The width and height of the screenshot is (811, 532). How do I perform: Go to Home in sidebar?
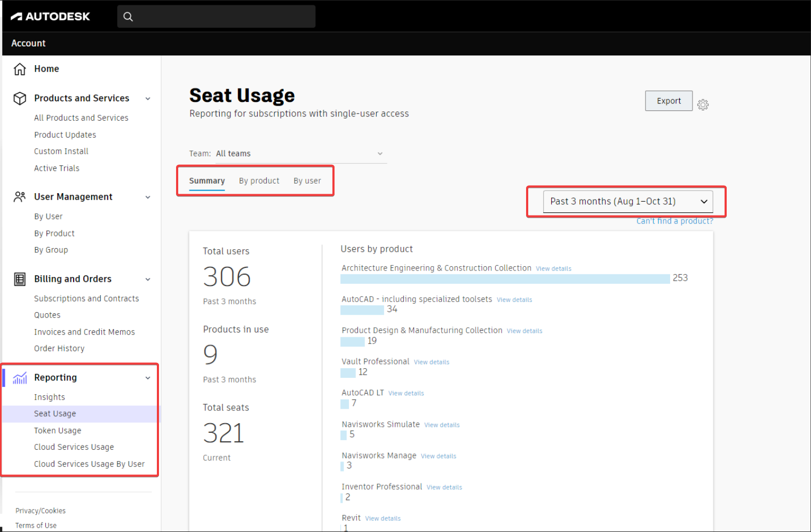pyautogui.click(x=46, y=69)
